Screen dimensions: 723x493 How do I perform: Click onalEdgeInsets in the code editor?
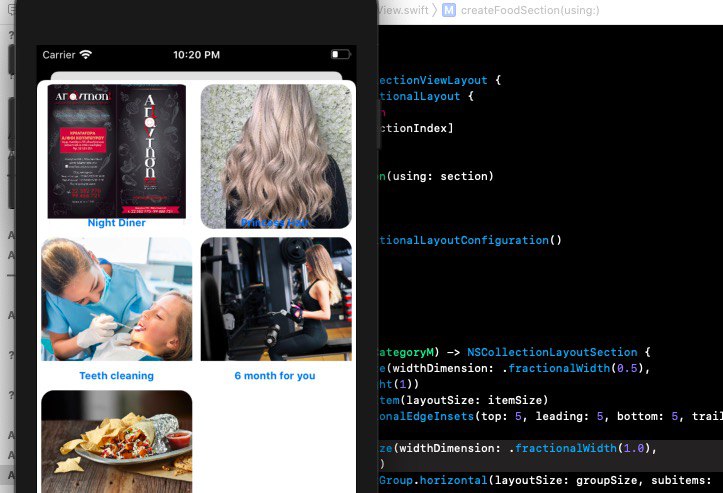pos(427,416)
